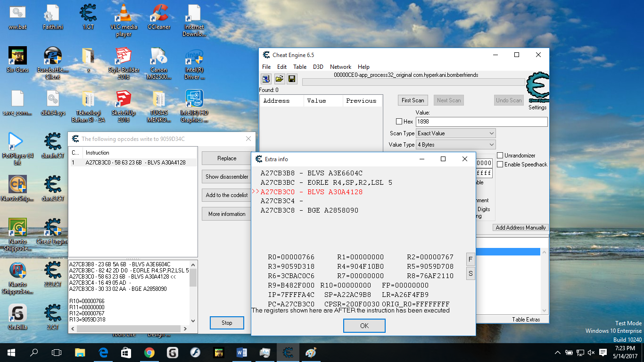Click the More information button
Viewport: 644px width, 362px height.
pyautogui.click(x=227, y=214)
